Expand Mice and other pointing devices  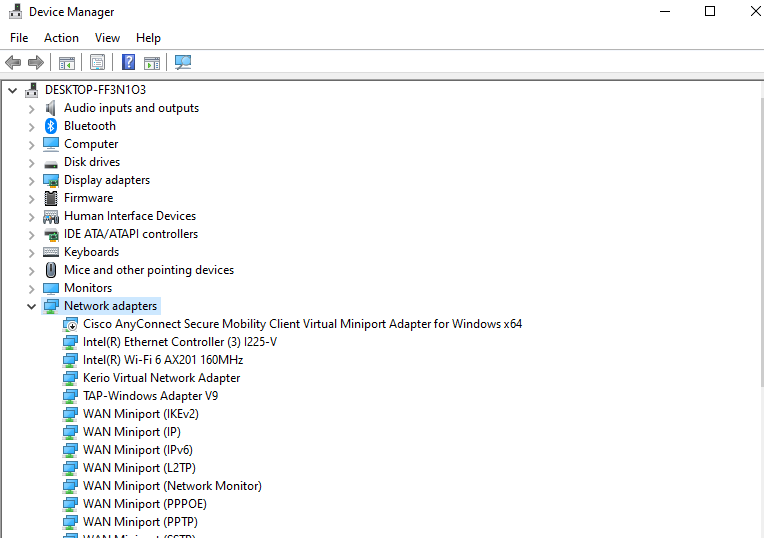pyautogui.click(x=32, y=270)
